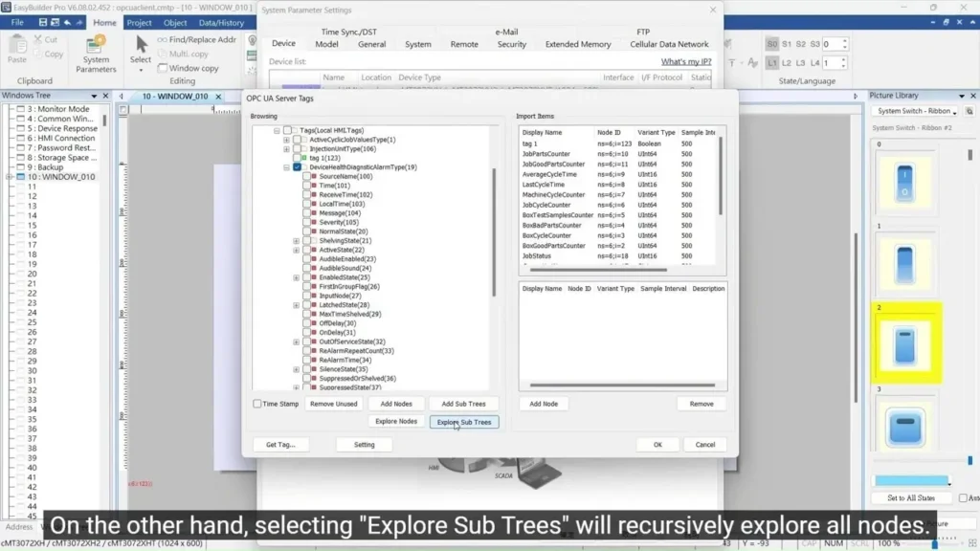Open the Security settings tab

pos(511,44)
